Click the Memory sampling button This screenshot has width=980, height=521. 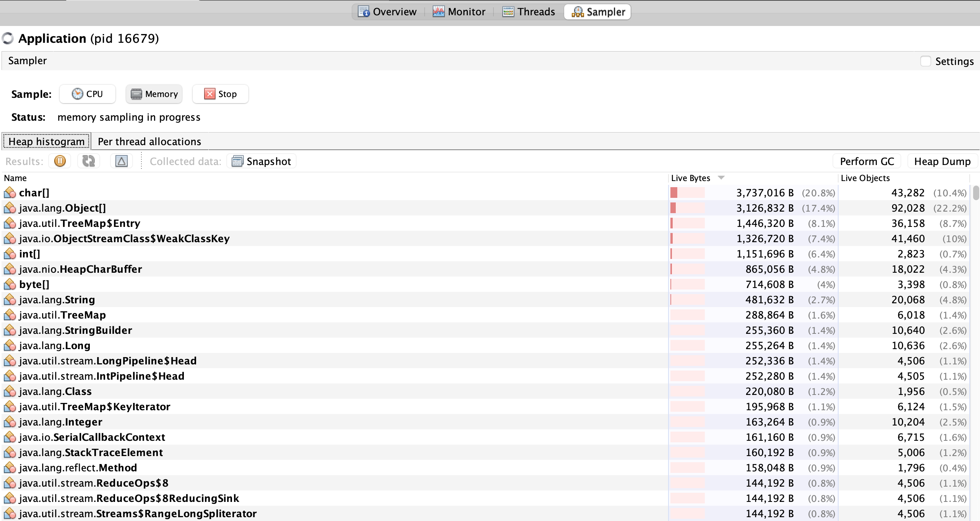coord(154,94)
